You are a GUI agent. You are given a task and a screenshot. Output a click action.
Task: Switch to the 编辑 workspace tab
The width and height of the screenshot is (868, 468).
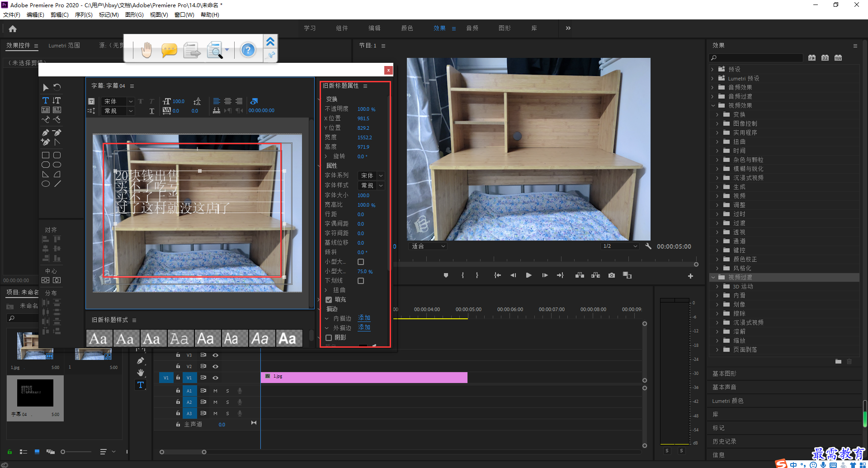tap(374, 28)
